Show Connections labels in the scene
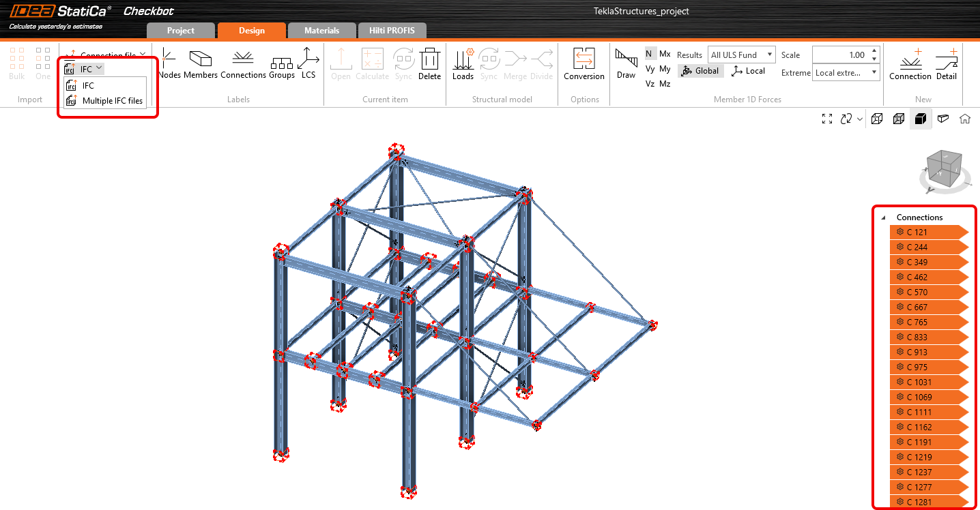Screen dimensions: 980x510 pos(242,64)
